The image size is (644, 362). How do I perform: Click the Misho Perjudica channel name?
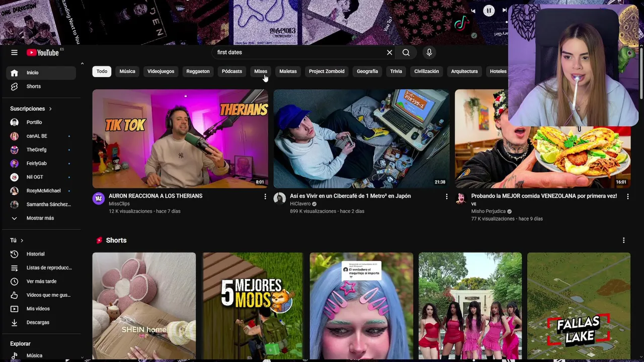pyautogui.click(x=489, y=211)
